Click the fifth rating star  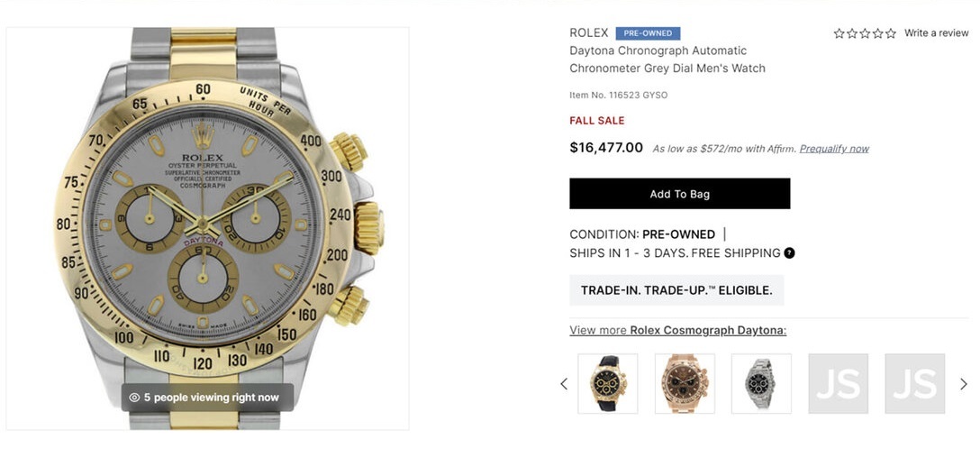tap(891, 33)
